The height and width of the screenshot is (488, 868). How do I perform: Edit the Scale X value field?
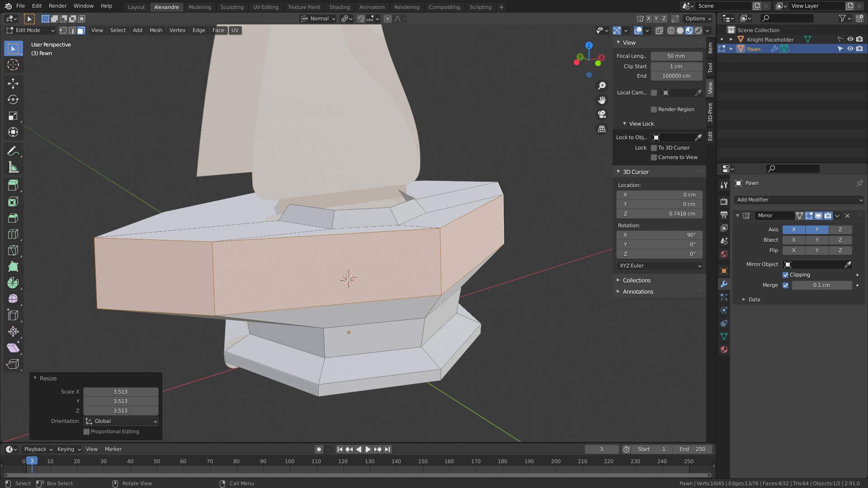tap(120, 391)
